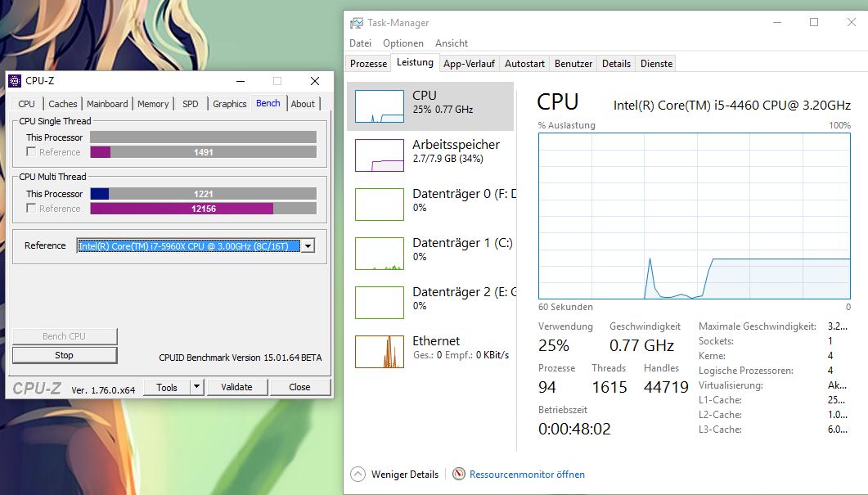The image size is (868, 495).
Task: Minimize the CPU-Z window
Action: point(241,81)
